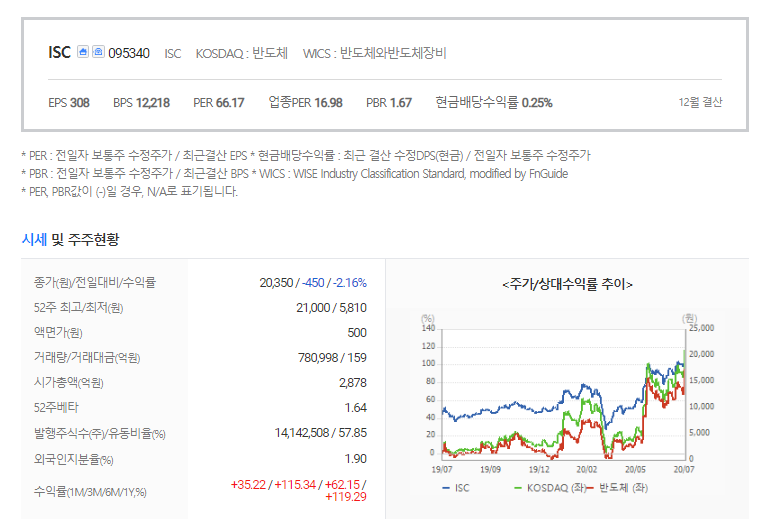Click the <주가/상대수익률 추이> chart title

[567, 284]
